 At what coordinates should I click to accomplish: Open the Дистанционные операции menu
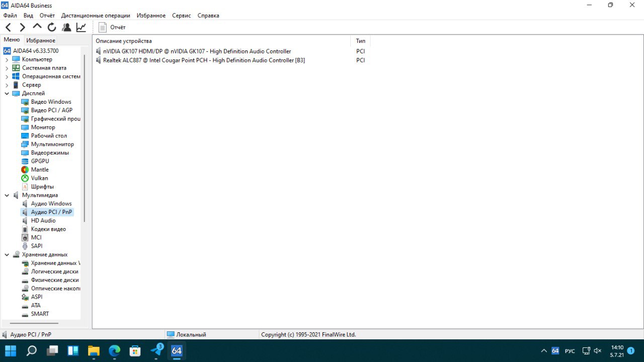96,16
